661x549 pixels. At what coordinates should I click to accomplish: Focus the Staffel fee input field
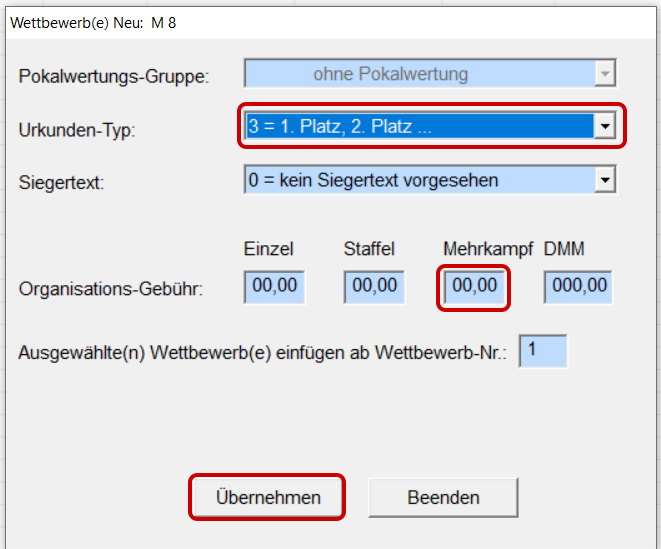(374, 287)
